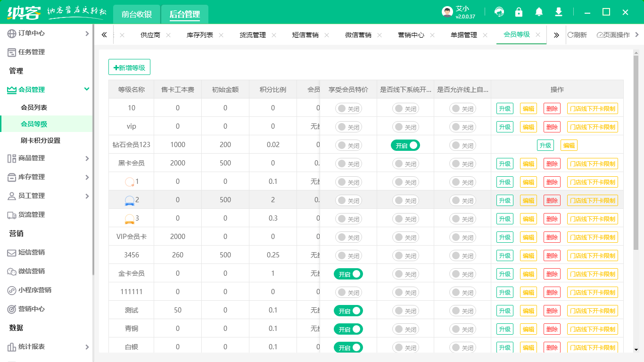Disable 享受会员特价 toggle for 金卡会员

click(348, 274)
